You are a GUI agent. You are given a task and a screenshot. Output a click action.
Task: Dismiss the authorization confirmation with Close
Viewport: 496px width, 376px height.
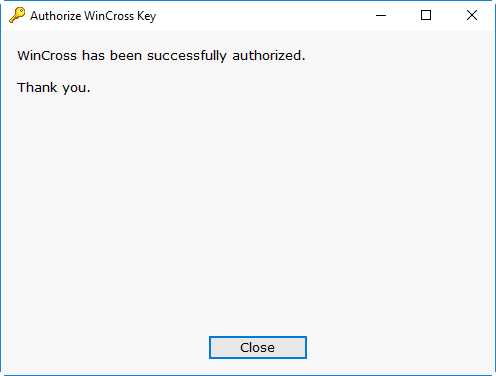pyautogui.click(x=258, y=347)
